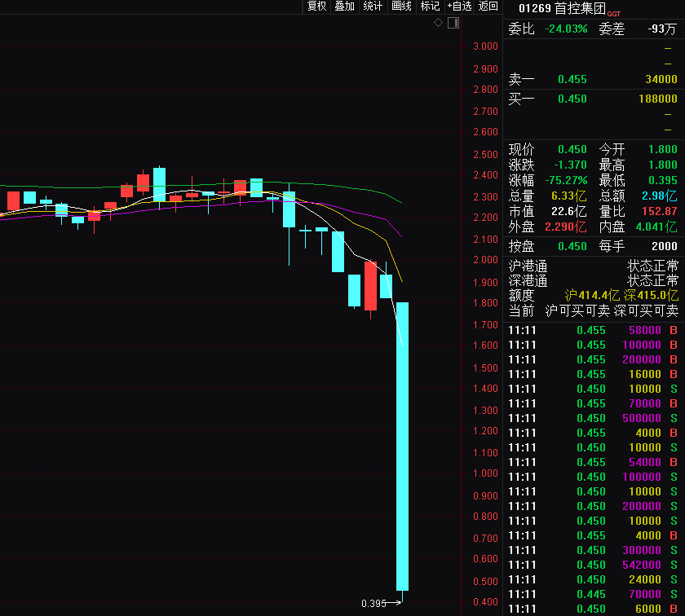Open the 叠加 overlay option
The width and height of the screenshot is (685, 616).
click(344, 7)
